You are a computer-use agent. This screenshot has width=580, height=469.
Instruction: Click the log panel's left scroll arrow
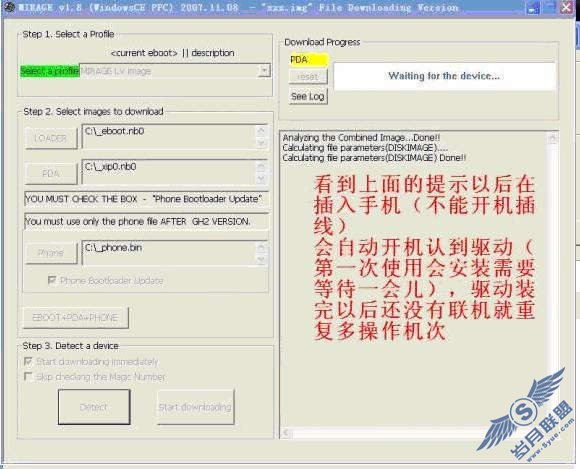pyautogui.click(x=287, y=433)
